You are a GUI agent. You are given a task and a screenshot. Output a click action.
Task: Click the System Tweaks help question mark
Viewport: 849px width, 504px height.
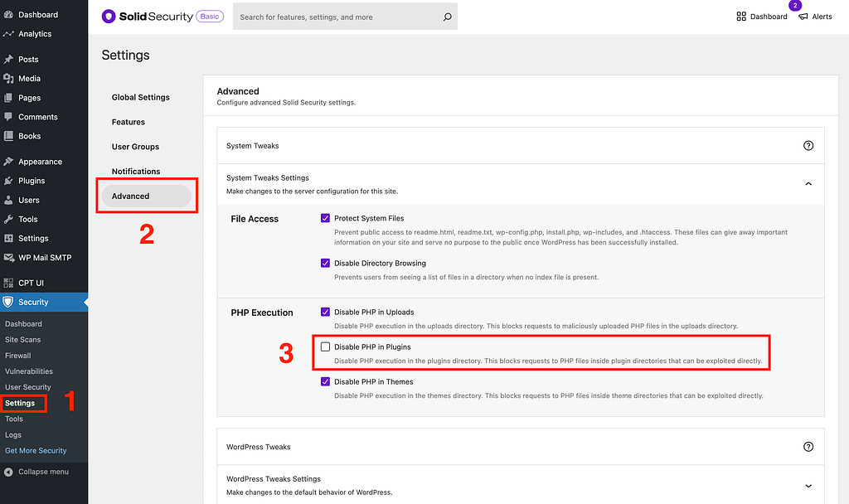[808, 145]
